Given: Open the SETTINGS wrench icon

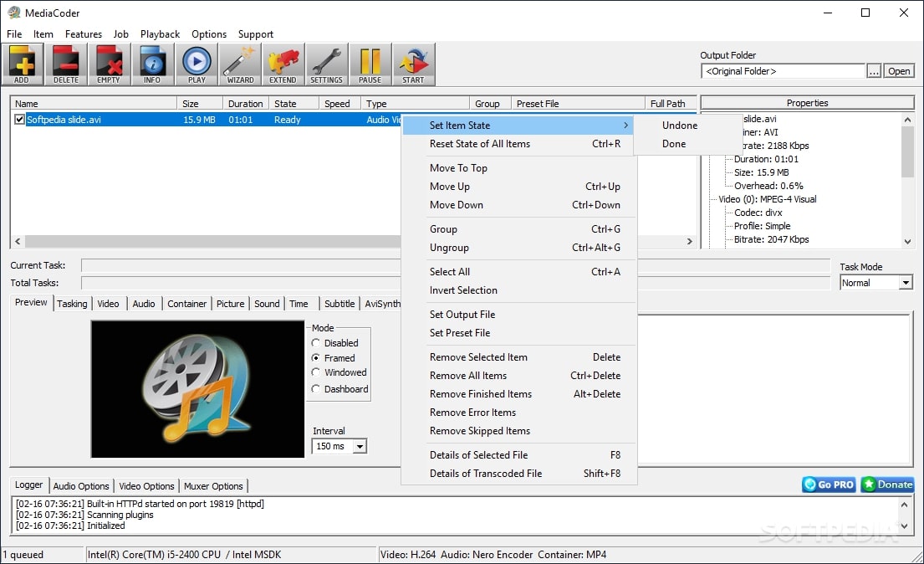Looking at the screenshot, I should pos(326,64).
